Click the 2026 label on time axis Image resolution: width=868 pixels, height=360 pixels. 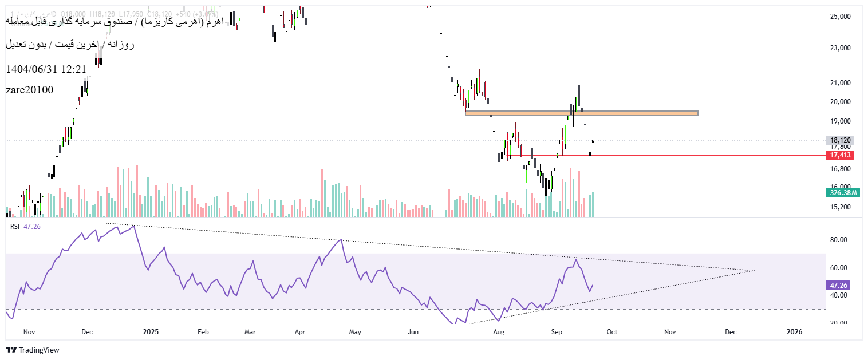point(794,332)
